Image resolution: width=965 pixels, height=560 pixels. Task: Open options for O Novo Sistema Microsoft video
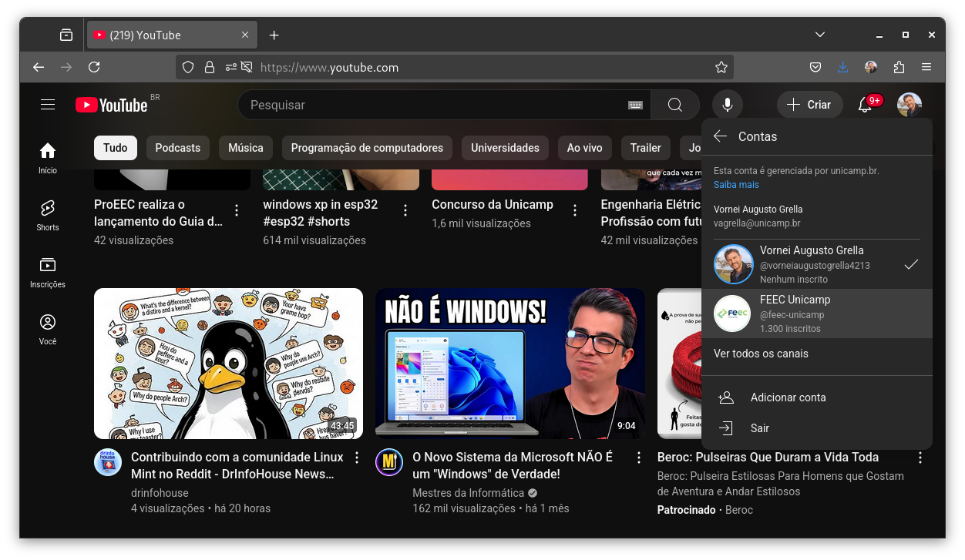(x=639, y=458)
